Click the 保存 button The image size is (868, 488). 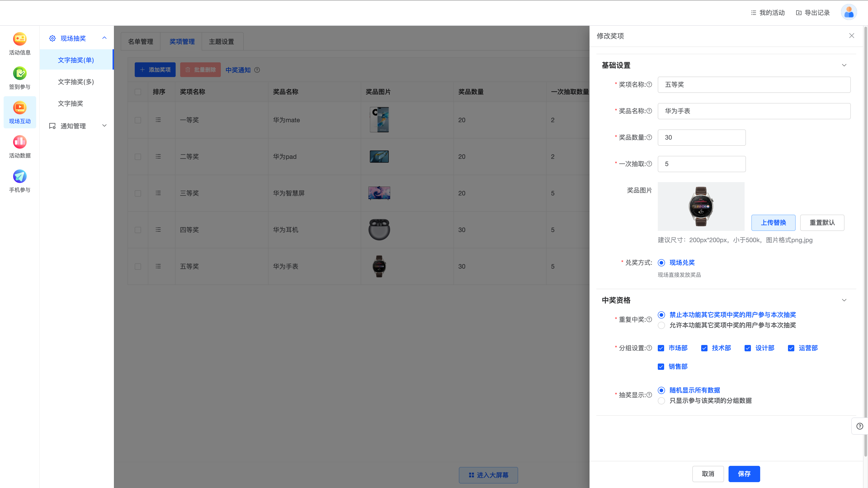(x=744, y=474)
